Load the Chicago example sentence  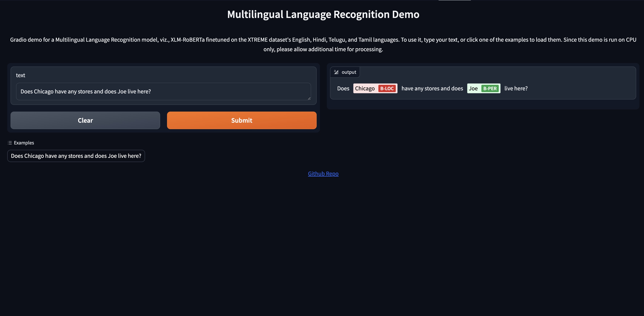[x=76, y=156]
